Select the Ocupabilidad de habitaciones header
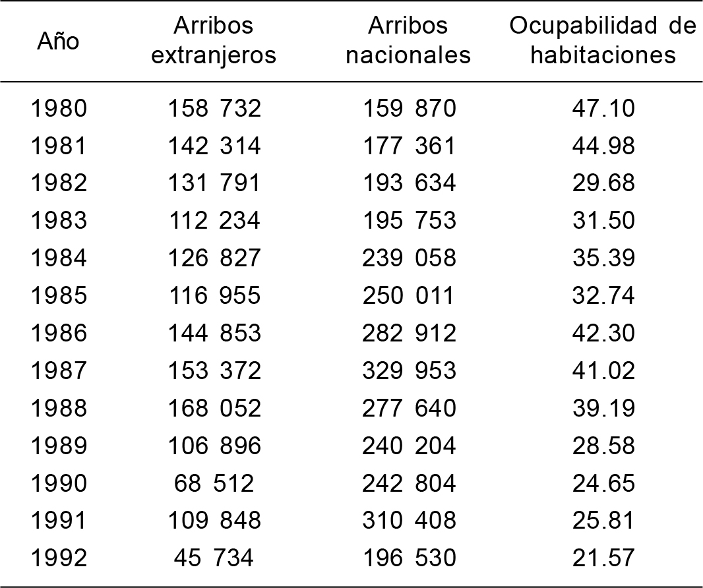Image resolution: width=703 pixels, height=588 pixels. [603, 41]
